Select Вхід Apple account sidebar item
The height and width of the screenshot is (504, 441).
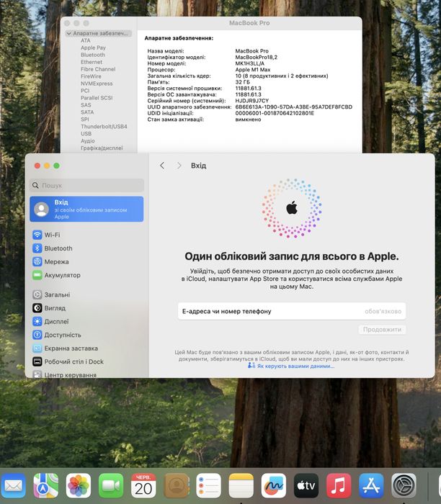point(86,210)
